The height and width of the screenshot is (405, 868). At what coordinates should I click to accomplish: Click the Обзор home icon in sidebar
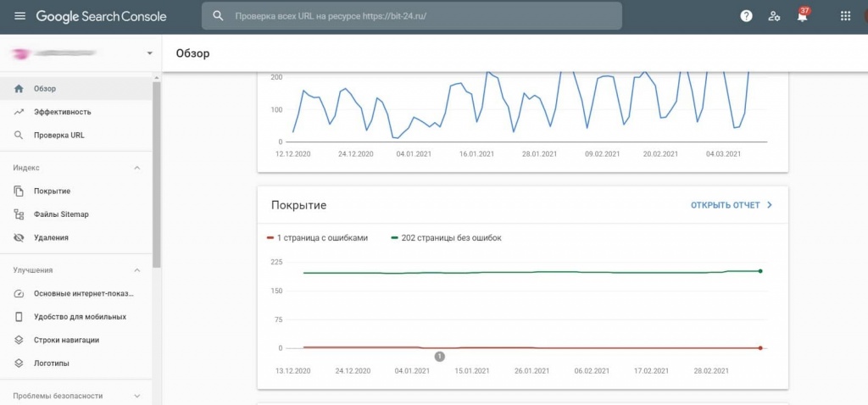pyautogui.click(x=19, y=88)
